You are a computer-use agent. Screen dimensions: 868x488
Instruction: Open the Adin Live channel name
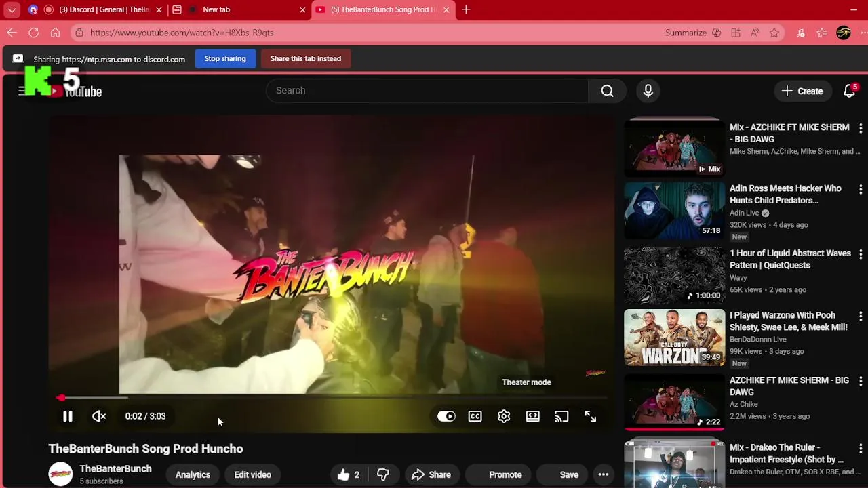coord(745,213)
